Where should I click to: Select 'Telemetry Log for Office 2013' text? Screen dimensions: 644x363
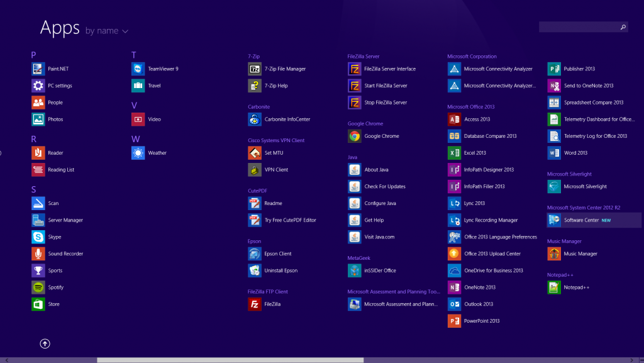(x=596, y=136)
